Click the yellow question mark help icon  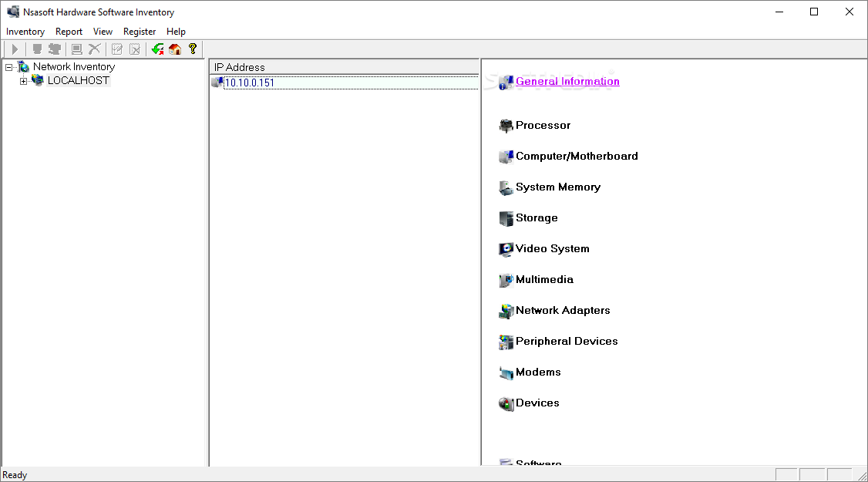tap(193, 49)
